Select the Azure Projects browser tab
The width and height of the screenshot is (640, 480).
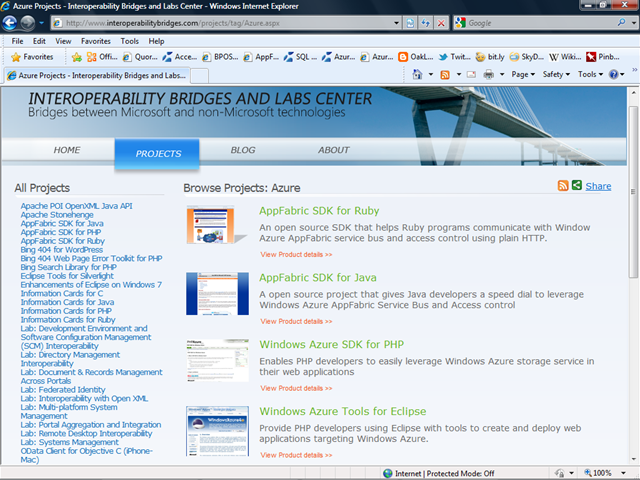click(96, 76)
